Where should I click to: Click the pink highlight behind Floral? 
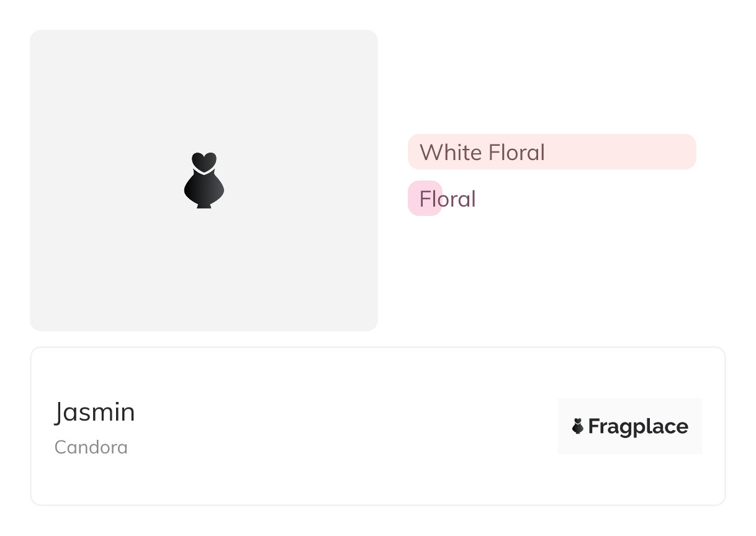pyautogui.click(x=415, y=199)
